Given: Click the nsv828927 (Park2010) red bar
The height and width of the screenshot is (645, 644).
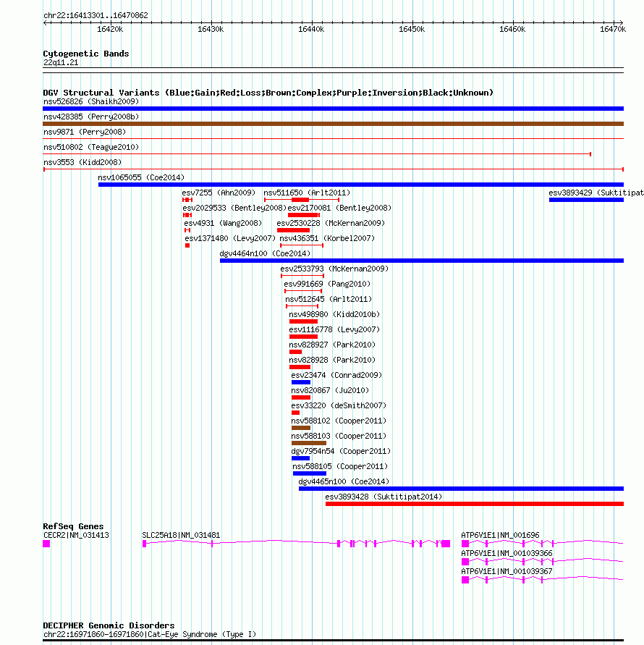Looking at the screenshot, I should pyautogui.click(x=296, y=352).
